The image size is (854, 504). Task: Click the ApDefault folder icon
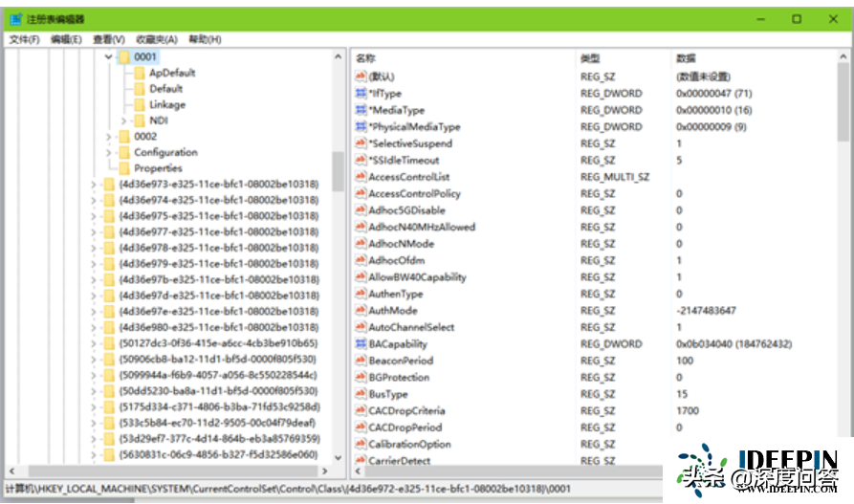pyautogui.click(x=140, y=73)
